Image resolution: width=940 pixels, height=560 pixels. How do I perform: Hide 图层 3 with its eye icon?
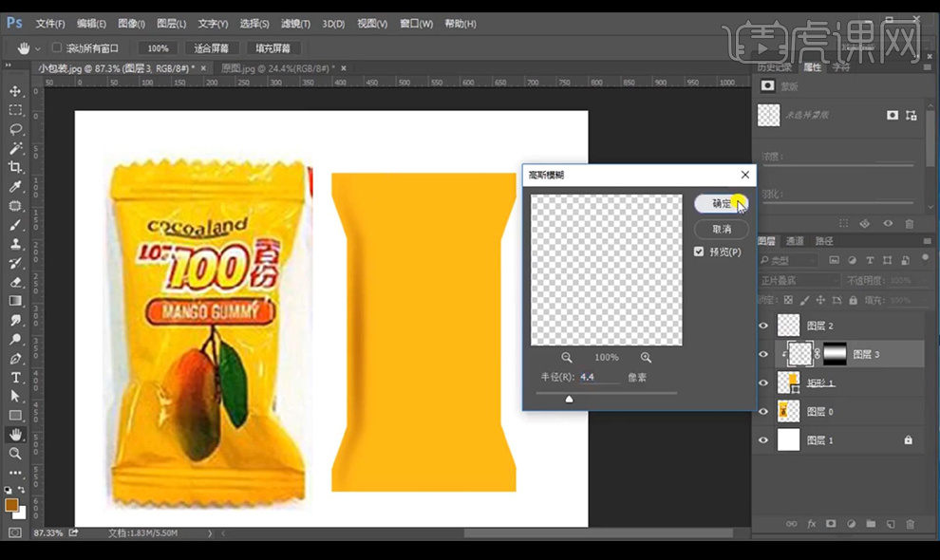[x=763, y=354]
